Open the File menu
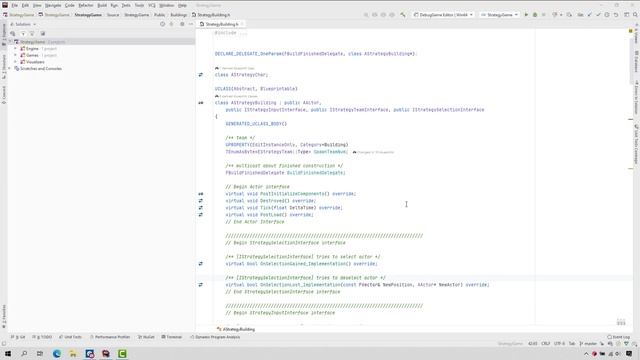 pyautogui.click(x=15, y=5)
